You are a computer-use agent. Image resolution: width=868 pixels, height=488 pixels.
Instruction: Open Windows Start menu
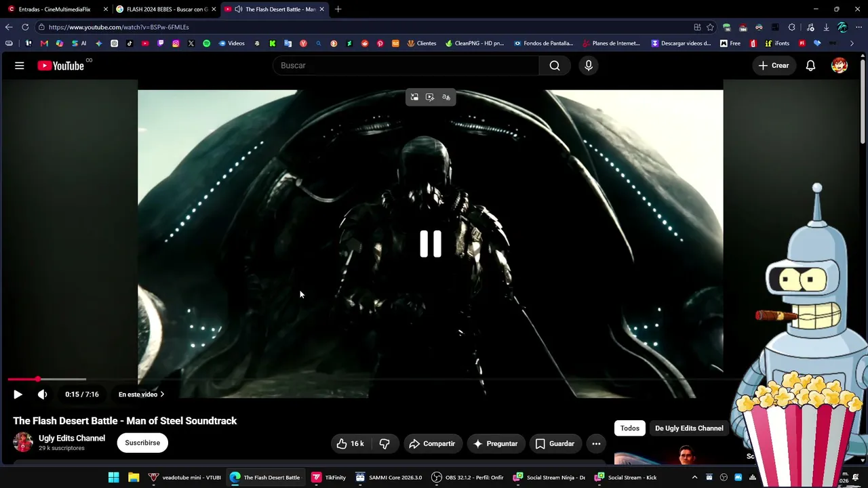coord(114,477)
